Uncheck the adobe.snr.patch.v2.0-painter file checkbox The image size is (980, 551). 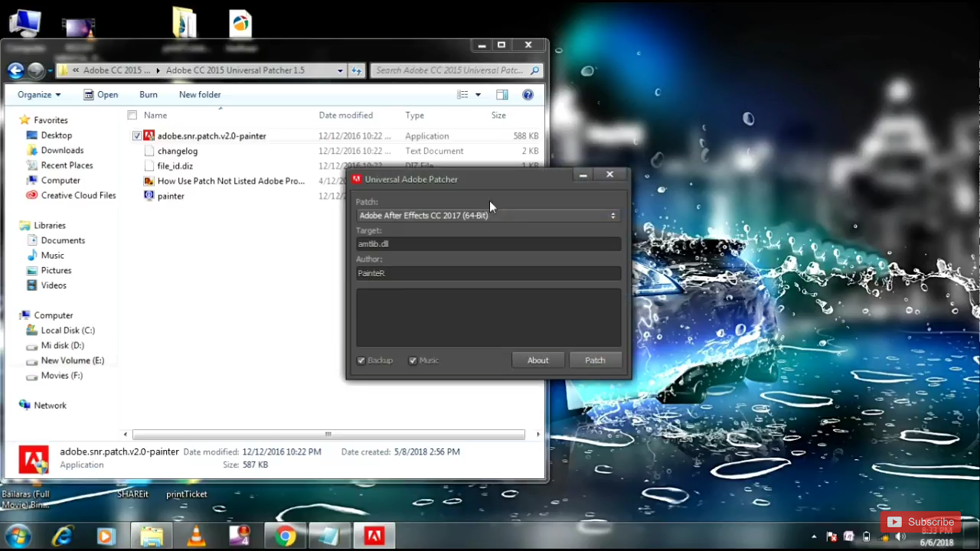137,136
